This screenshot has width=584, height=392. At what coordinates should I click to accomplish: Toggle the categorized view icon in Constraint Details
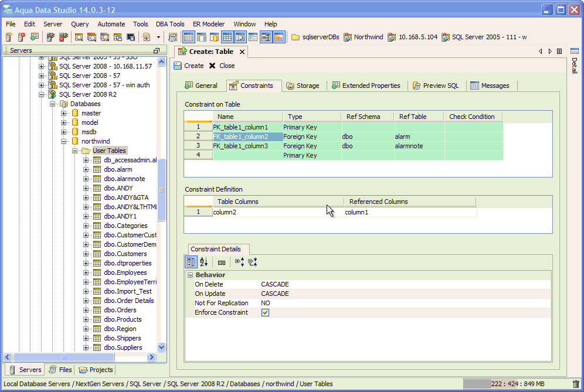[x=191, y=262]
